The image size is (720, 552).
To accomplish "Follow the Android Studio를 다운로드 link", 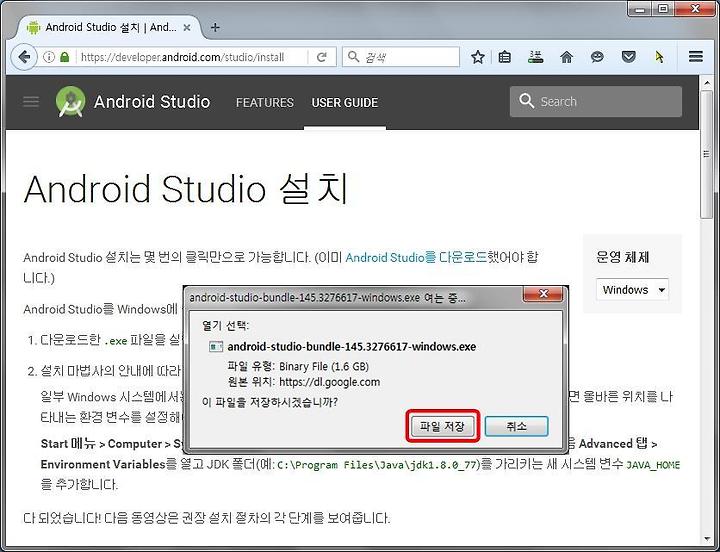I will coord(415,257).
